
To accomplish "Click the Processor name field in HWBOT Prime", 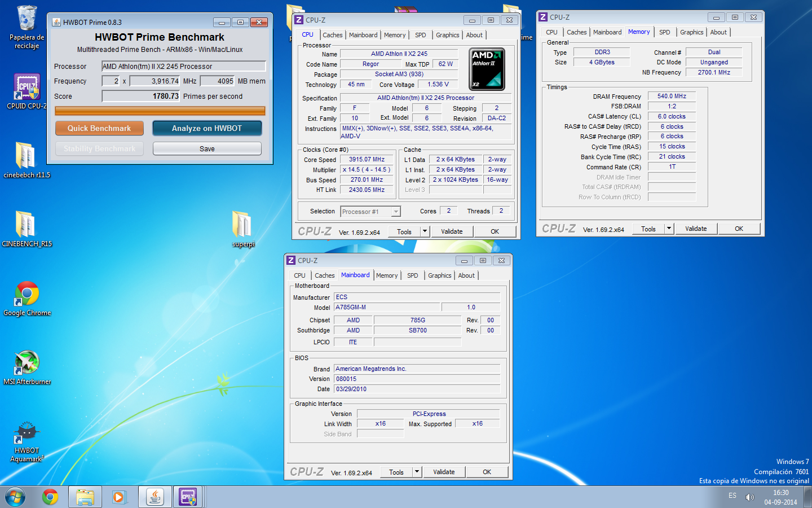I will coord(184,66).
